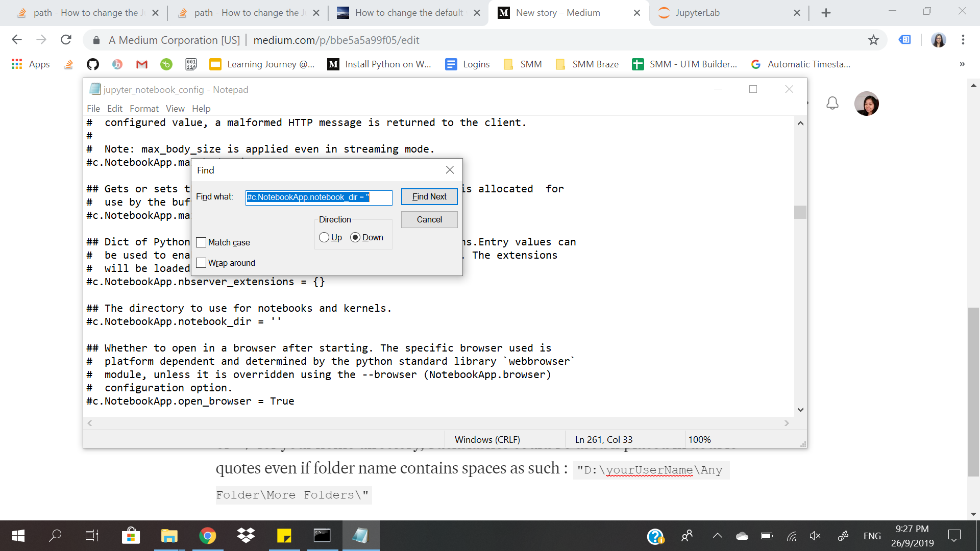Click the Find what text field
This screenshot has width=980, height=551.
[318, 197]
